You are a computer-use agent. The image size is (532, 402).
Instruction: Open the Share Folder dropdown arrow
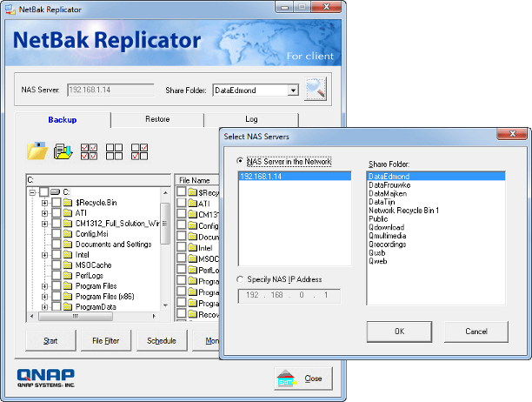[x=293, y=90]
